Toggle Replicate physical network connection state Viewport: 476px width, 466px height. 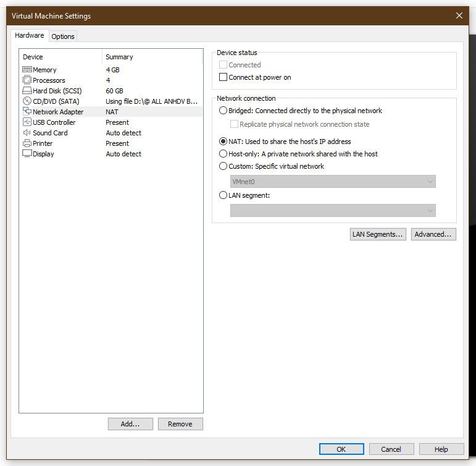234,124
